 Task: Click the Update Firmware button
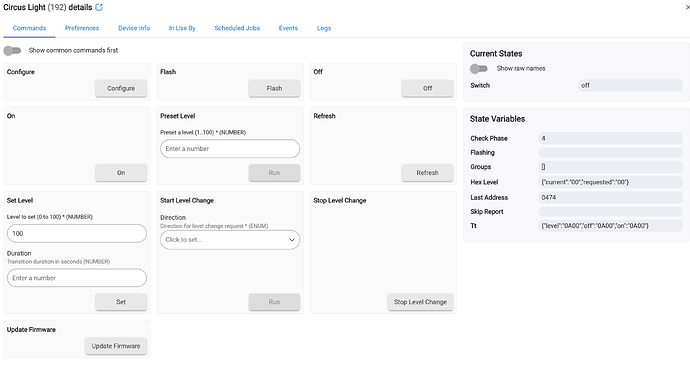tap(116, 346)
